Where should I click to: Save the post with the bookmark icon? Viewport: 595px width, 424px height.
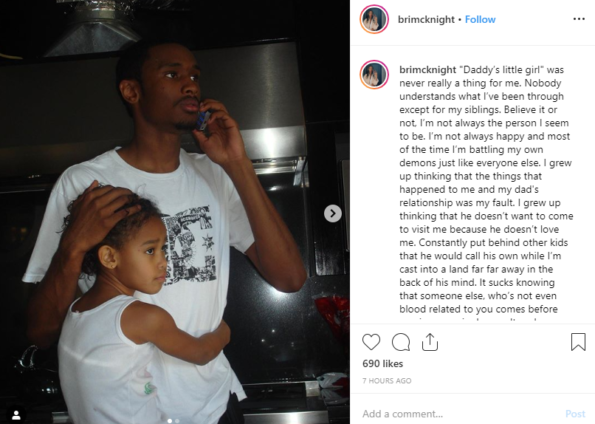(x=578, y=342)
